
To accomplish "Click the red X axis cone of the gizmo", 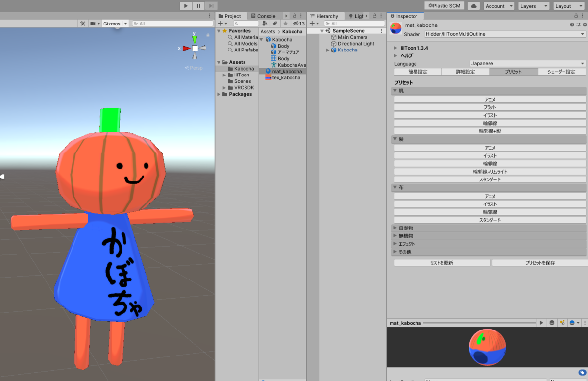I will tap(186, 48).
